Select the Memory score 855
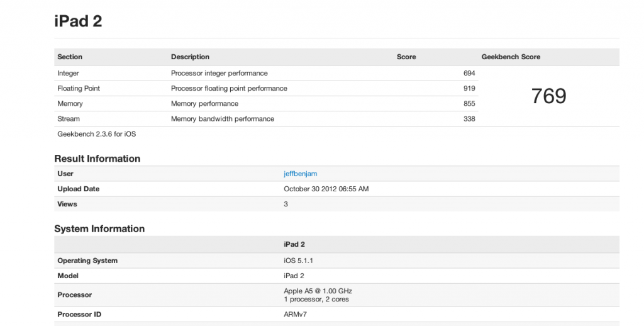 (469, 104)
